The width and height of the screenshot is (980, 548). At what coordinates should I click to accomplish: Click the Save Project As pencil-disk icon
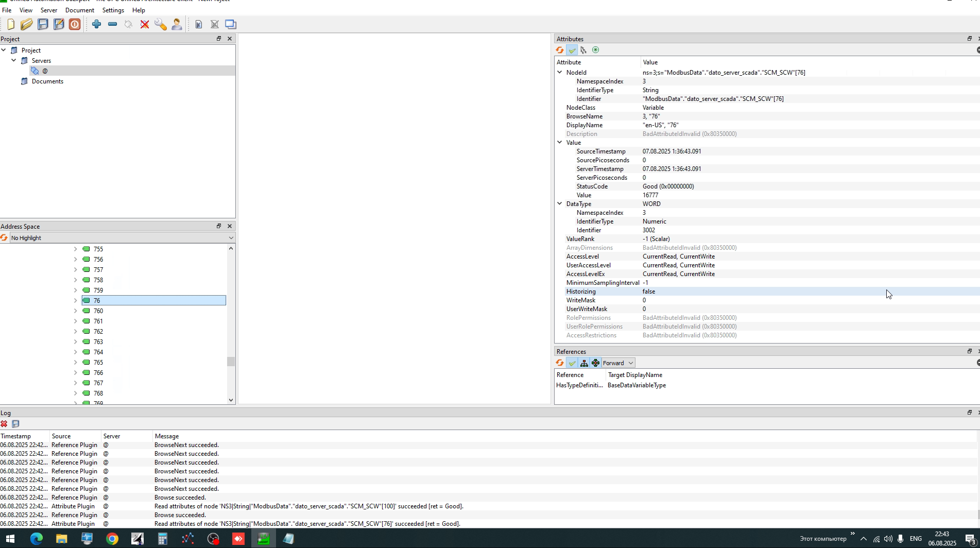(x=59, y=24)
